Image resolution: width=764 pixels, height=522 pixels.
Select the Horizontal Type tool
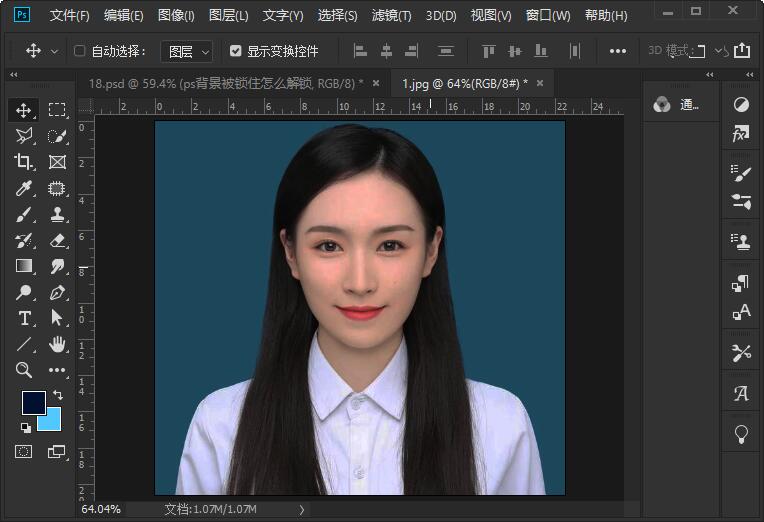pos(23,318)
